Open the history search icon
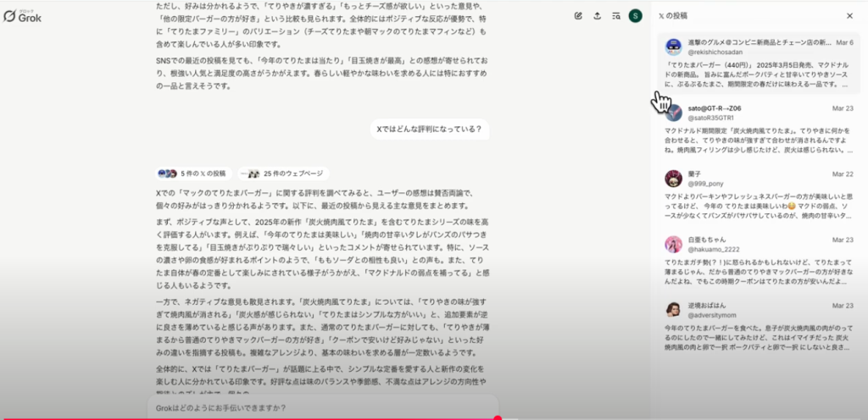 (x=616, y=16)
